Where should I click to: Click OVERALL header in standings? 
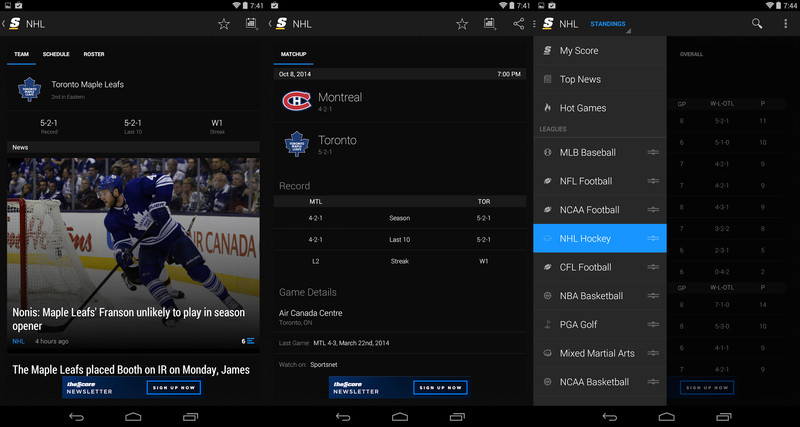(x=691, y=54)
